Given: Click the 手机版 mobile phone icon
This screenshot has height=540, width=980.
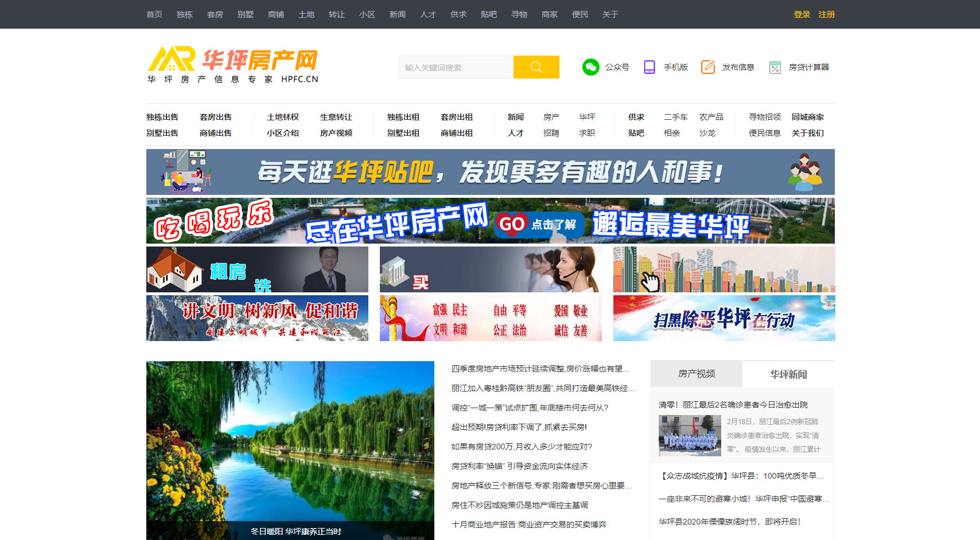Looking at the screenshot, I should pos(650,67).
